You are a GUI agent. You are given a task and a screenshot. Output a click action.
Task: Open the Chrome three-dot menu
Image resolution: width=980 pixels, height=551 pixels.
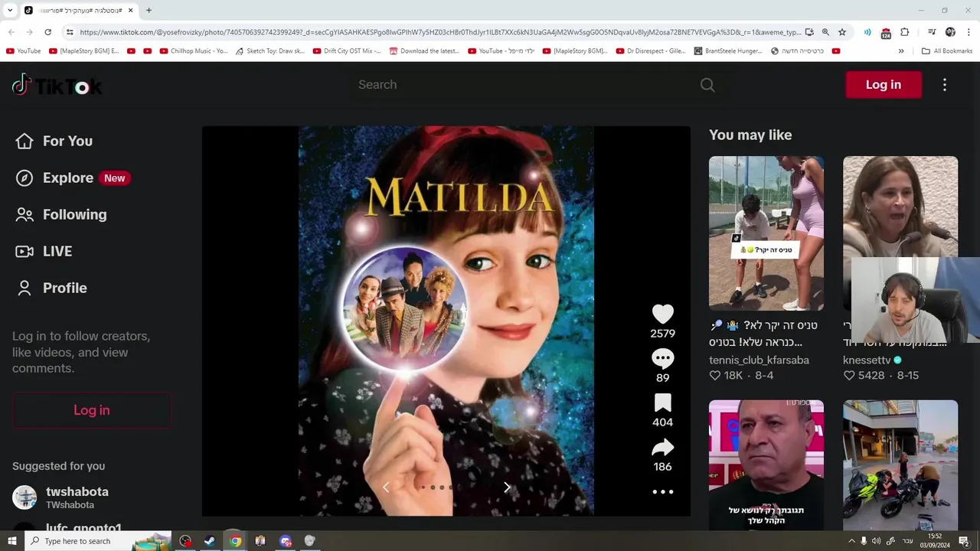pos(969,32)
